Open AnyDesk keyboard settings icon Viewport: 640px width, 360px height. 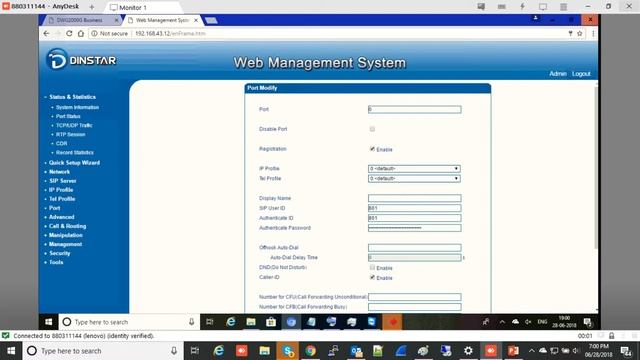(x=502, y=7)
